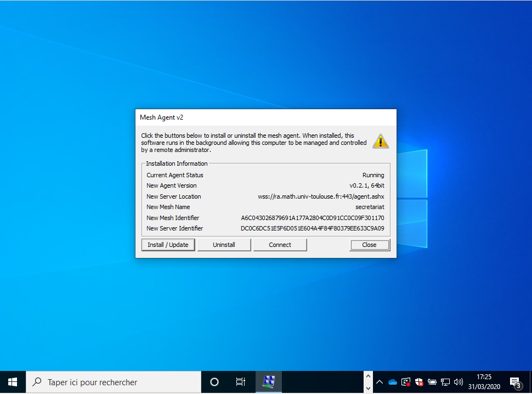Click the battery power tray icon

(432, 382)
